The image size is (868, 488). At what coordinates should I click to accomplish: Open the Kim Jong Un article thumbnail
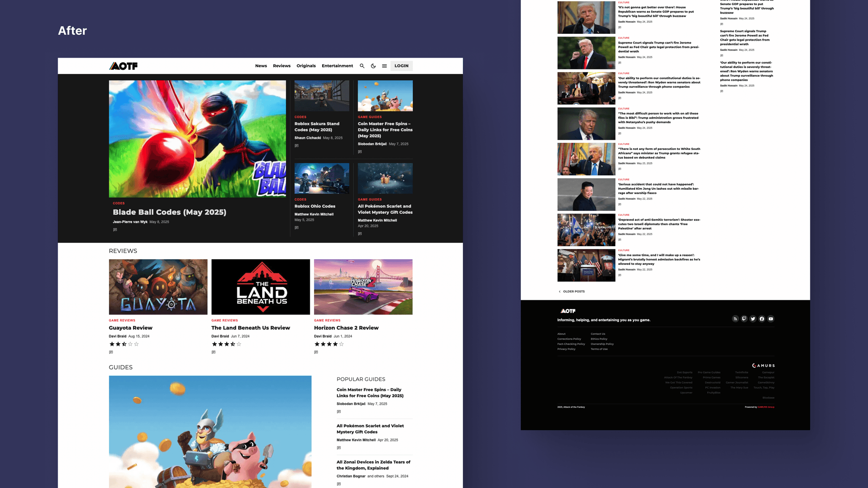(x=586, y=194)
